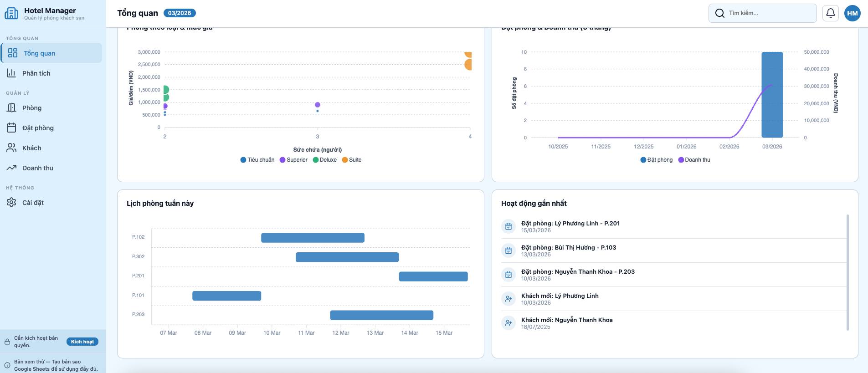The height and width of the screenshot is (373, 868).
Task: Open Cài đặt settings gear
Action: pos(32,203)
